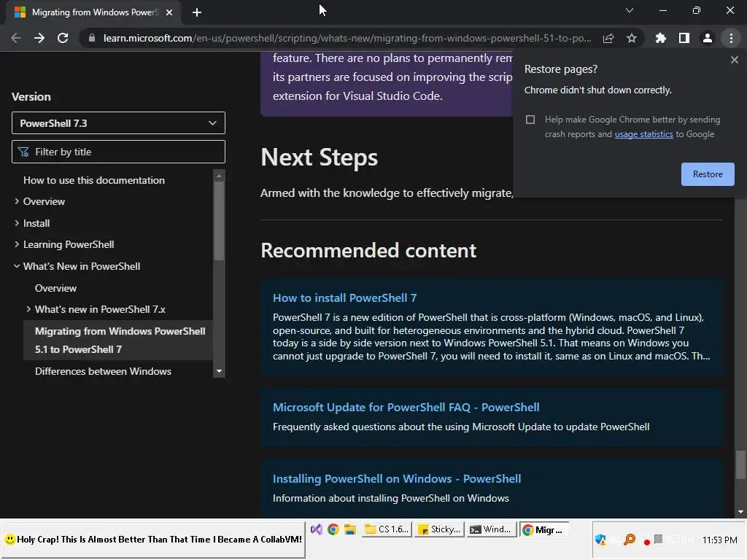Click the address bar URL
Viewport: 747px width, 560px height.
[347, 38]
